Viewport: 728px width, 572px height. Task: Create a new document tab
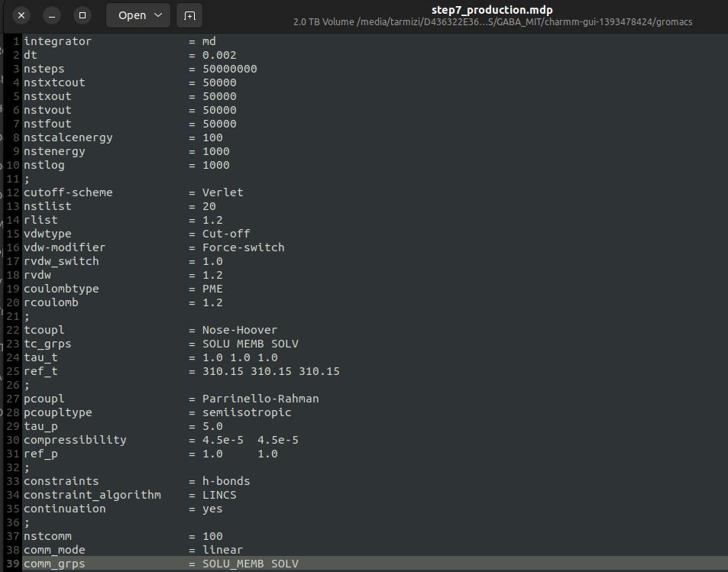click(189, 15)
